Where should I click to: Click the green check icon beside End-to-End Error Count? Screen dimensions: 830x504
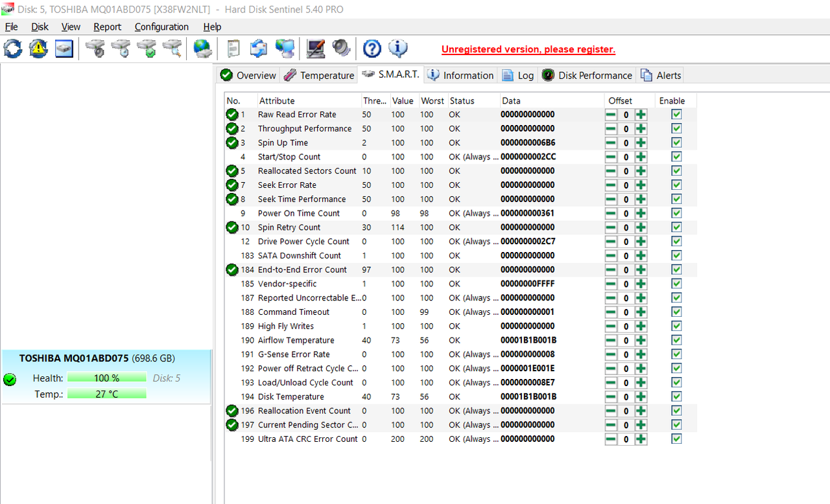coord(232,269)
